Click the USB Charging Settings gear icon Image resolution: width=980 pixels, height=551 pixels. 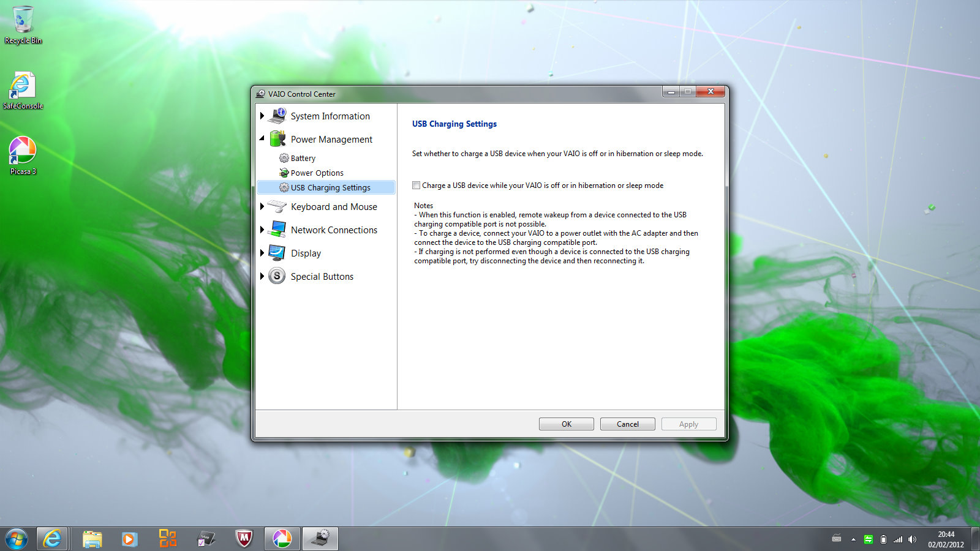pyautogui.click(x=284, y=187)
